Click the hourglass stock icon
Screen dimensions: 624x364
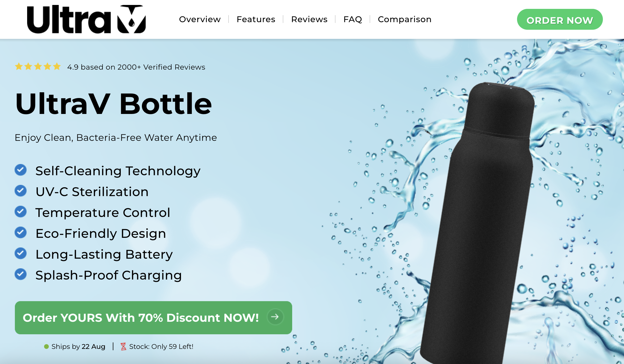point(123,347)
